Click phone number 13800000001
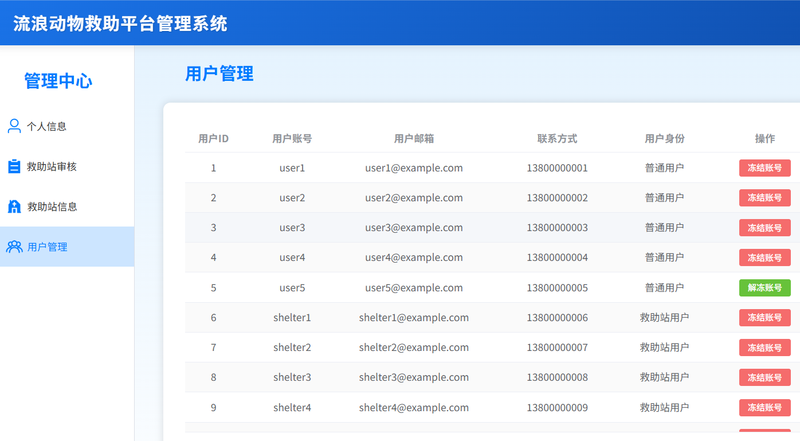 557,168
